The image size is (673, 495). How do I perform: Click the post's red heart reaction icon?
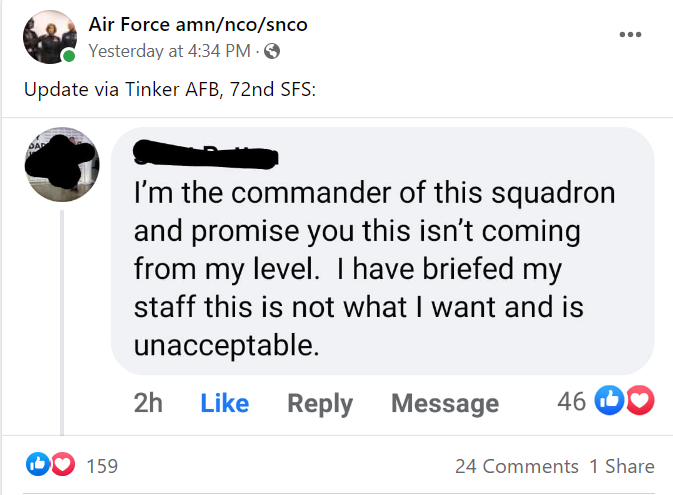coord(62,465)
